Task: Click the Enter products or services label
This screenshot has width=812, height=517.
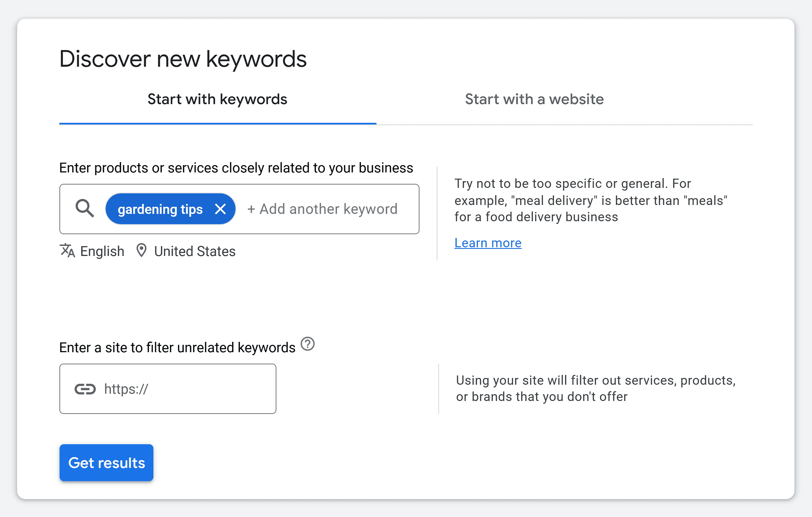Action: (236, 168)
